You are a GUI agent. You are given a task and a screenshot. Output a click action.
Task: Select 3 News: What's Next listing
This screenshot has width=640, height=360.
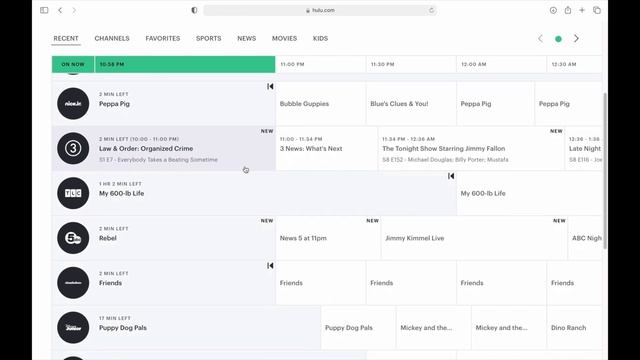pyautogui.click(x=327, y=149)
